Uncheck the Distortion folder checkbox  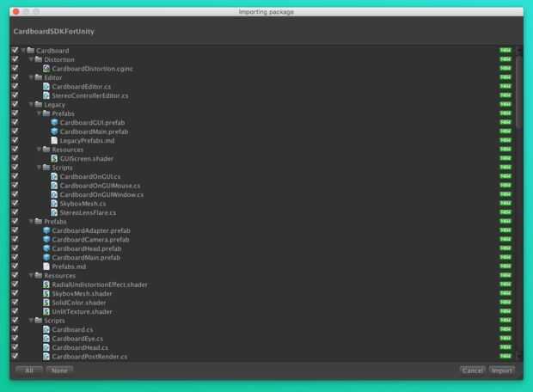(x=15, y=59)
